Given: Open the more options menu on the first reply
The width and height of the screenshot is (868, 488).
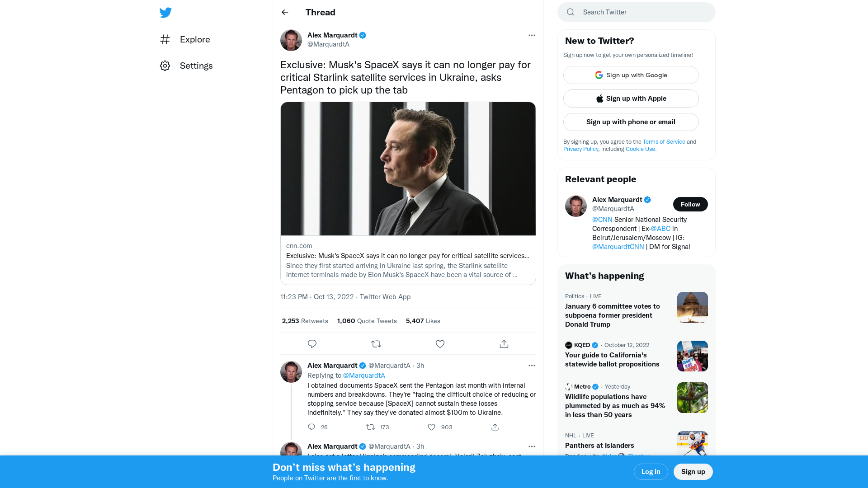Looking at the screenshot, I should coord(532,365).
